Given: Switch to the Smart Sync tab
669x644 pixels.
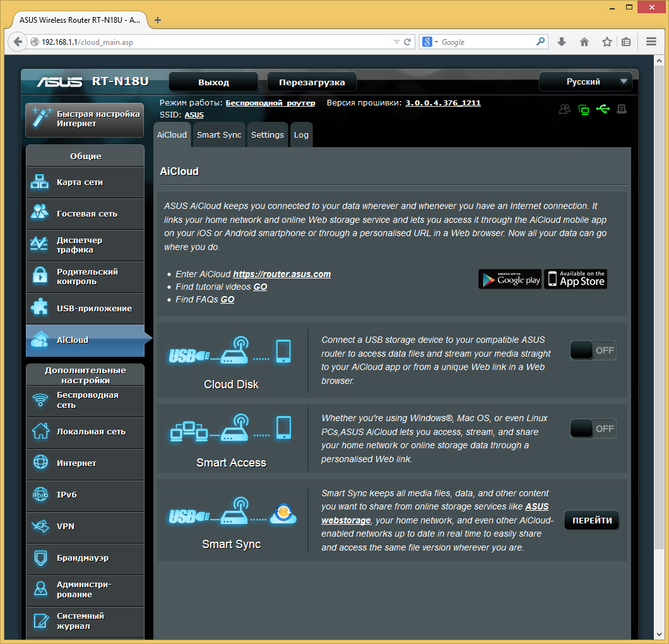Looking at the screenshot, I should pos(219,135).
